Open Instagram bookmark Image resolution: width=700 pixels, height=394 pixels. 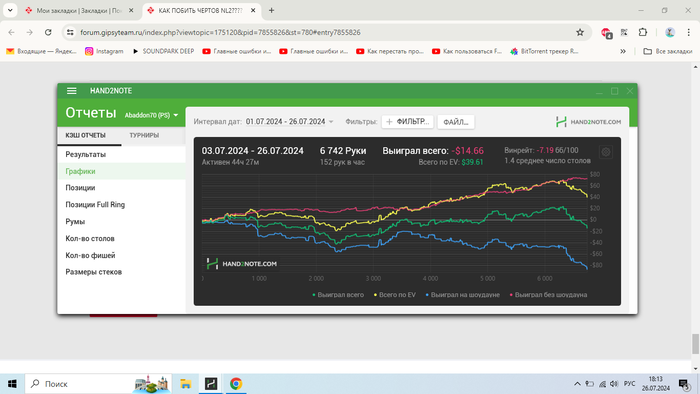tap(104, 51)
